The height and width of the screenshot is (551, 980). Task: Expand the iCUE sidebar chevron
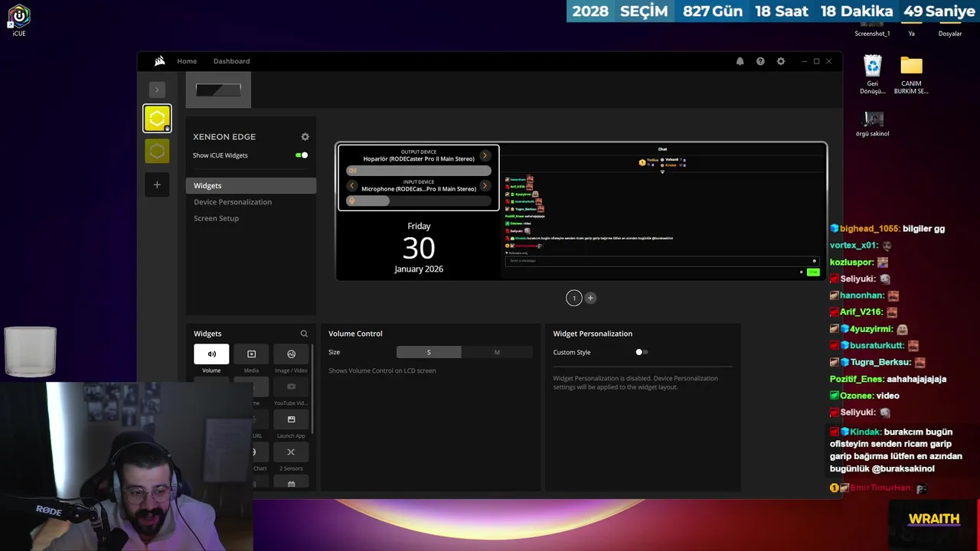coord(157,90)
